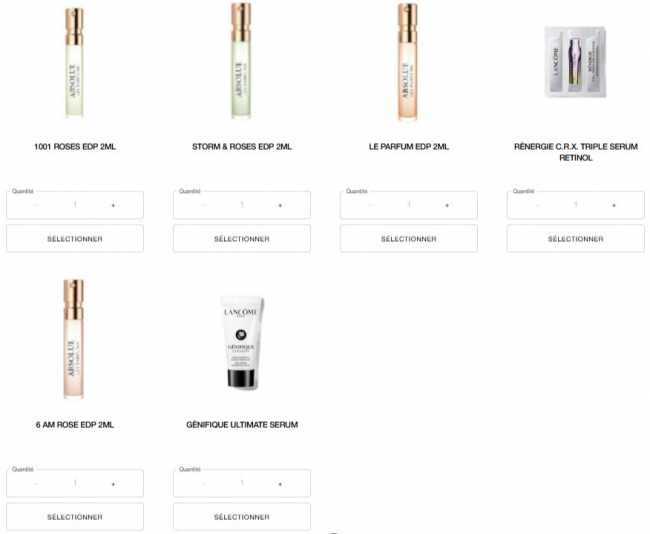The image size is (650, 534).
Task: Click plus icon for Génifique Ultimate Serum
Action: point(280,484)
